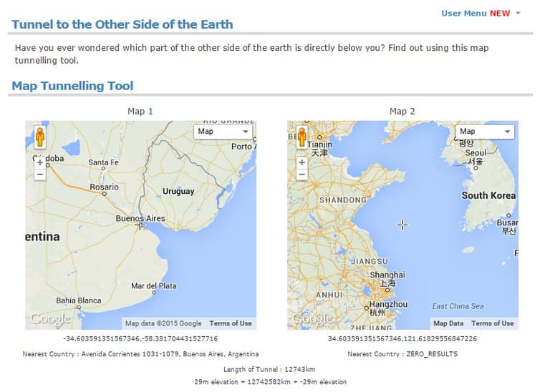Image resolution: width=540 pixels, height=392 pixels.
Task: Click South Korea label on Map 2
Action: 488,195
